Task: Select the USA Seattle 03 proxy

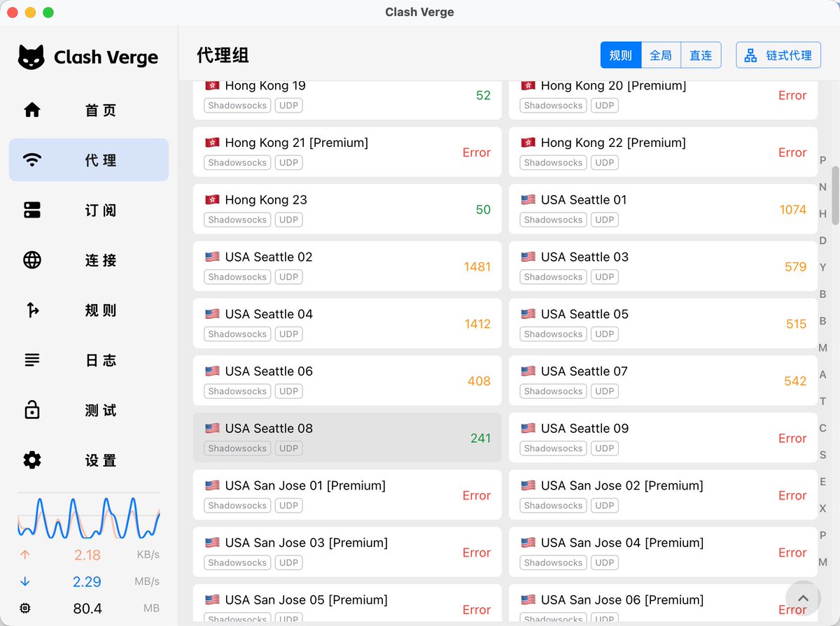Action: click(x=663, y=266)
